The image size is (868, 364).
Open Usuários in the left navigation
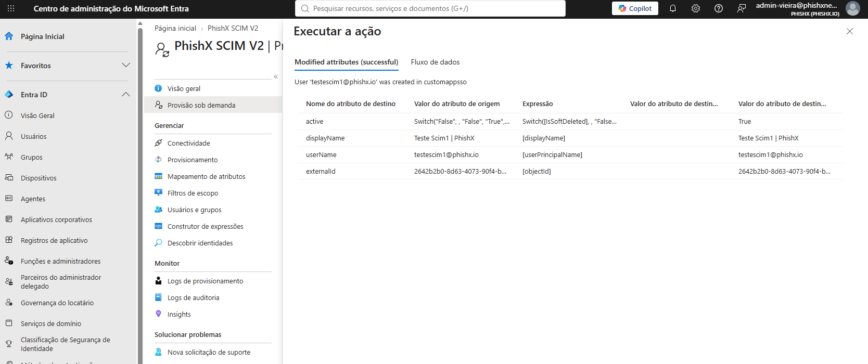(34, 136)
